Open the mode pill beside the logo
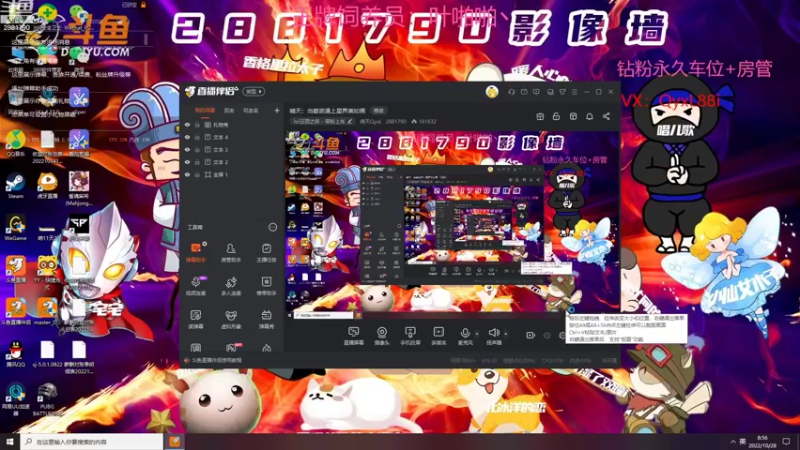Screen dimensions: 800x450 coord(254,92)
